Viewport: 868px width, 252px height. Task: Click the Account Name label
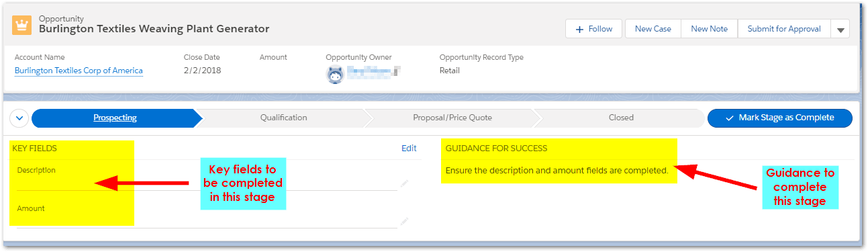coord(40,58)
